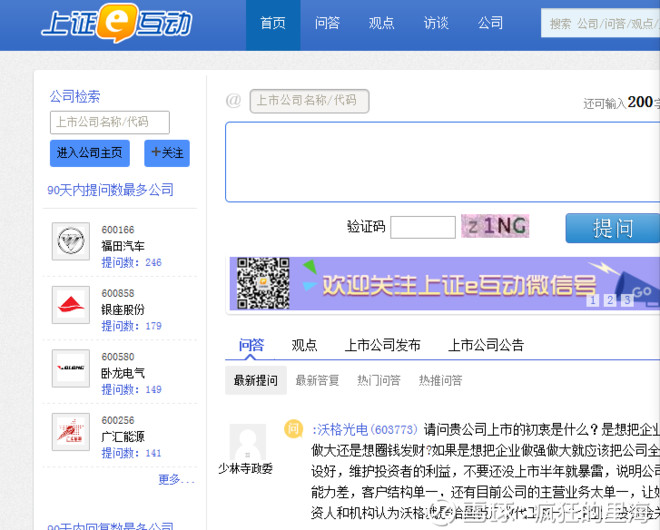Open the 广汇能源 logo thumbnail
The width and height of the screenshot is (660, 530).
point(71,432)
